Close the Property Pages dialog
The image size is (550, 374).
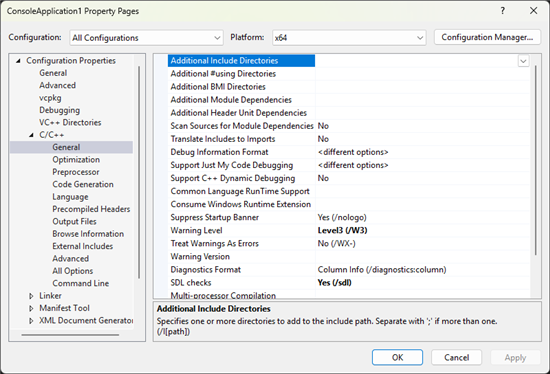(534, 11)
